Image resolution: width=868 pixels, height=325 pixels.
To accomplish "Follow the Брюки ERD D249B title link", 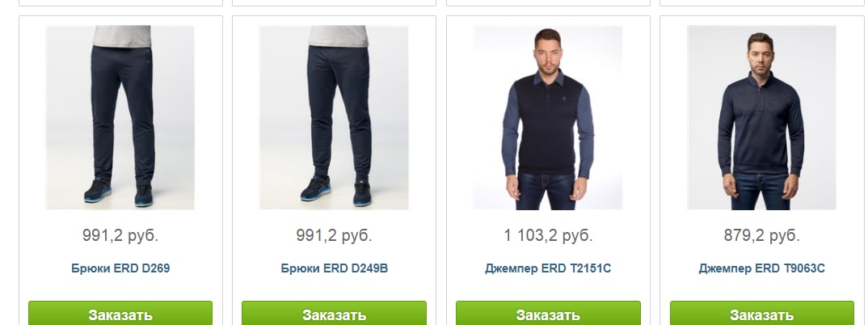I will (x=334, y=268).
